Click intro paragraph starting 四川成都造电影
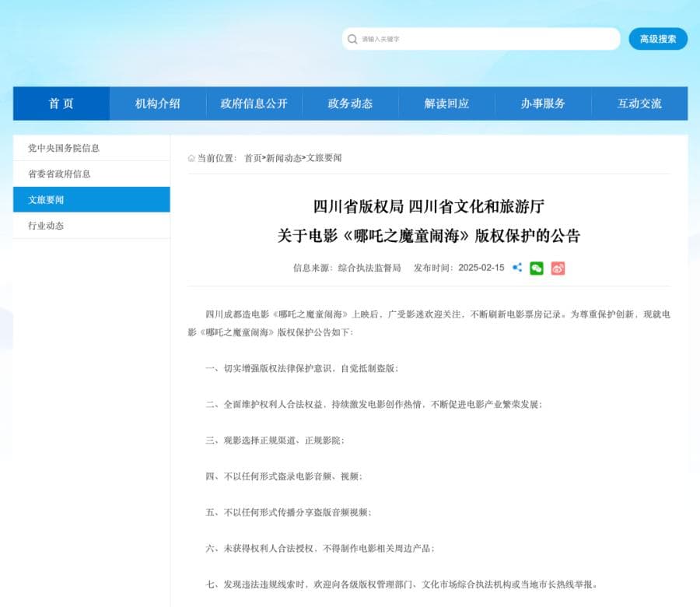 click(x=429, y=324)
